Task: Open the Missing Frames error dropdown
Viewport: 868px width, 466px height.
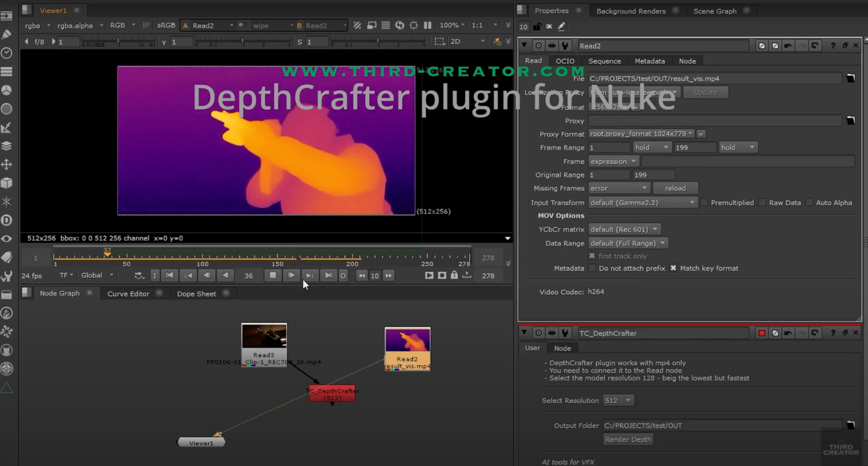Action: (x=619, y=188)
